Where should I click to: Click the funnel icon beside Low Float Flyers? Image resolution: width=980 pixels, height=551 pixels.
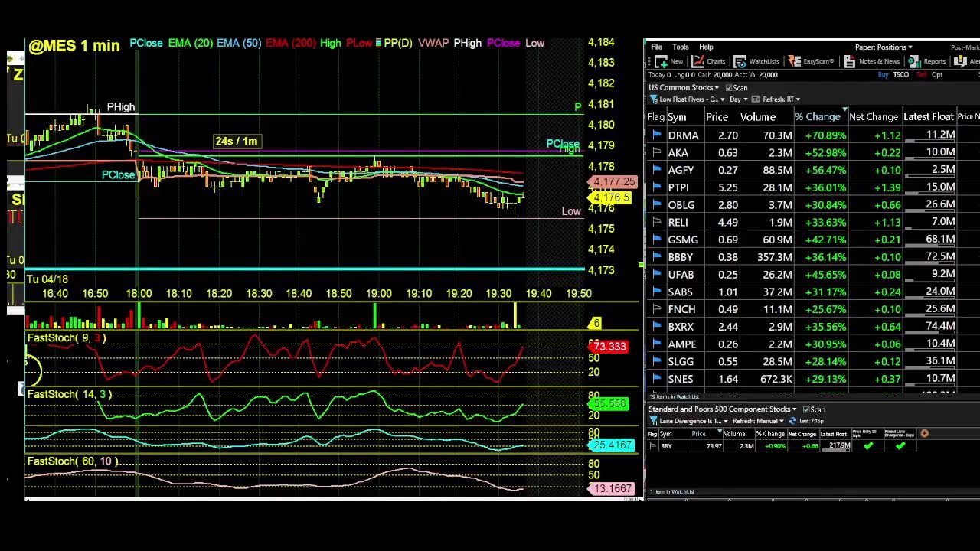point(654,99)
